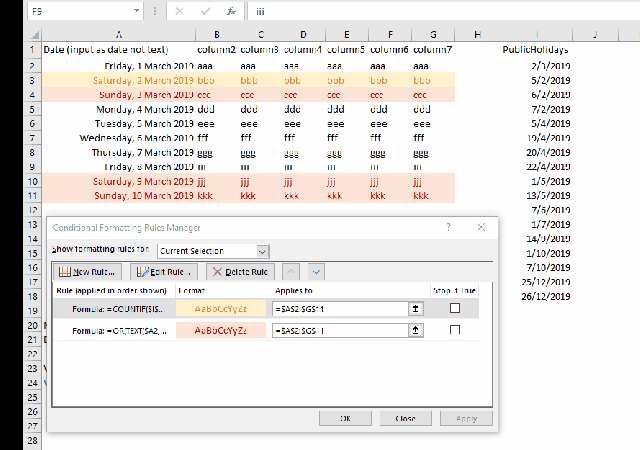Click cell Wednesday, 6 March 2019
Viewport: 640px width, 450px height.
pos(119,138)
